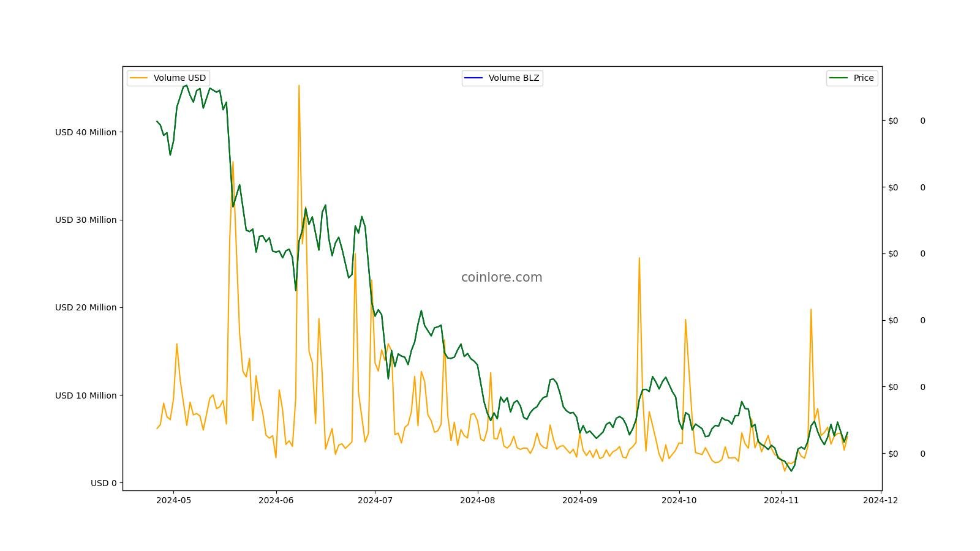Click the 2024-09 date label
Viewport: 980px width, 551px height.
pyautogui.click(x=580, y=500)
